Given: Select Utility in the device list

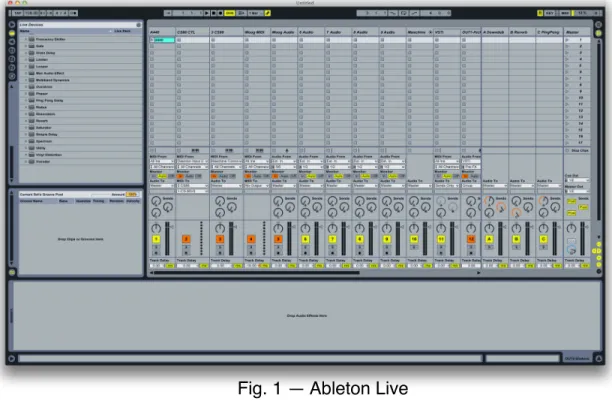Looking at the screenshot, I should point(41,148).
